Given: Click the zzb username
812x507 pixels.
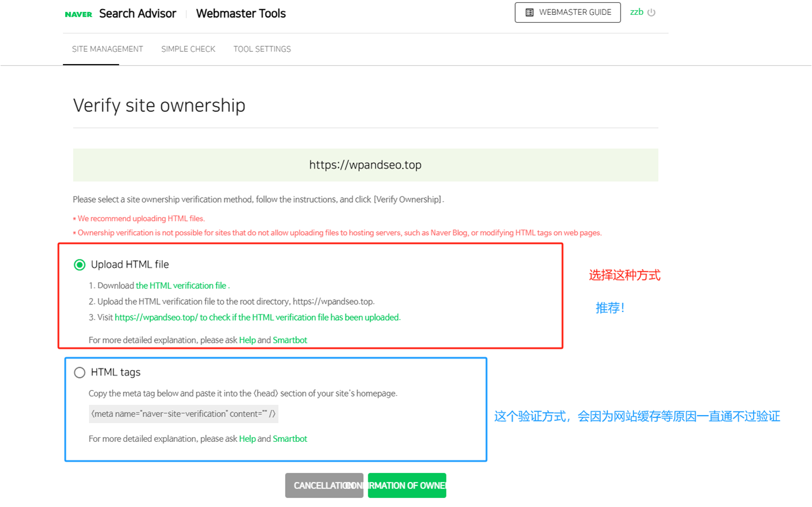Looking at the screenshot, I should [637, 12].
